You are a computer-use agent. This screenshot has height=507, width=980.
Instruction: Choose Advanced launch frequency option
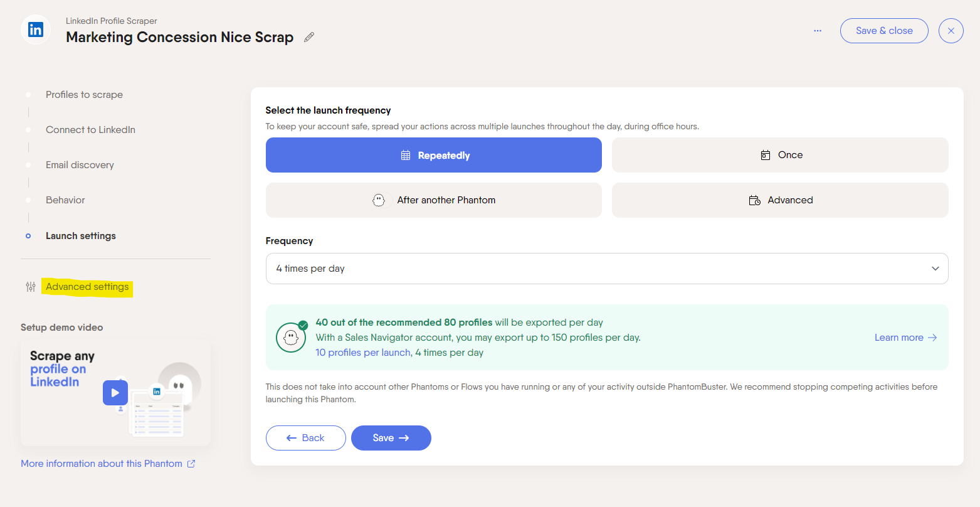[x=780, y=200]
